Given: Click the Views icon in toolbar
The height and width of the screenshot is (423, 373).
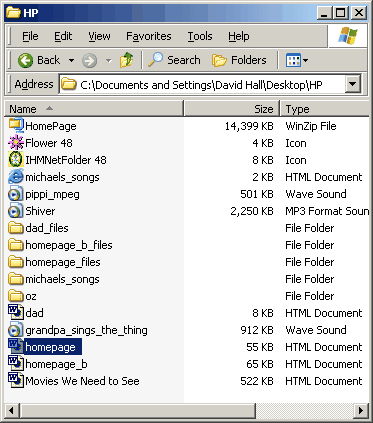Looking at the screenshot, I should [x=293, y=61].
